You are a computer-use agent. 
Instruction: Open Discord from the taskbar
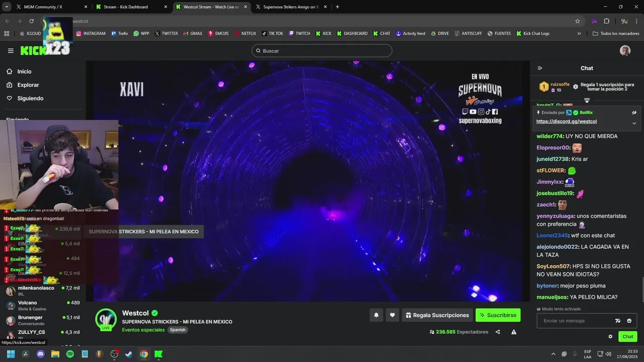(x=40, y=354)
